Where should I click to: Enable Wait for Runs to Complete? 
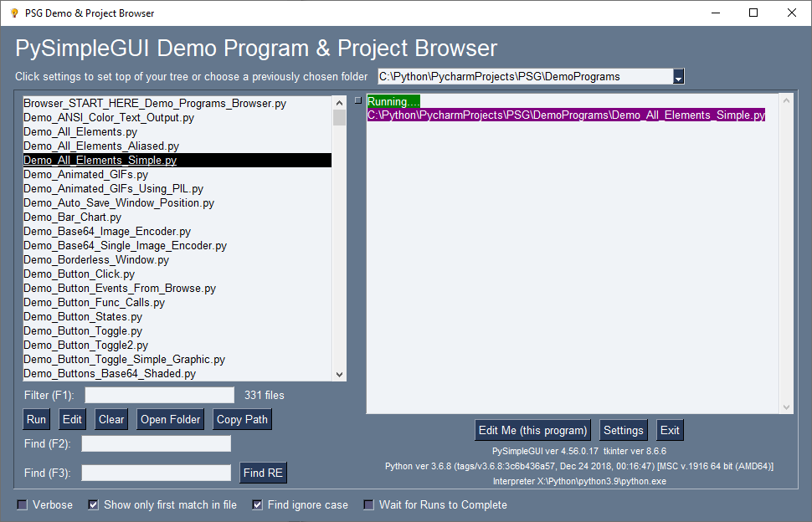tap(368, 504)
